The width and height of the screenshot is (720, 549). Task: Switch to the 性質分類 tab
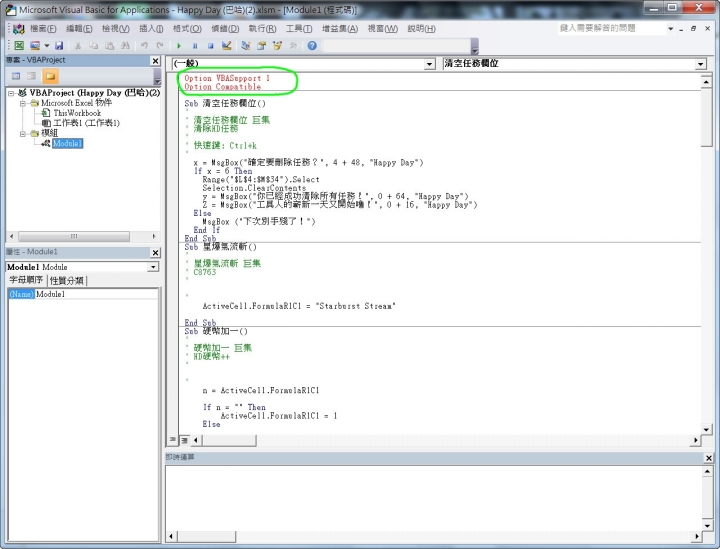pos(67,280)
